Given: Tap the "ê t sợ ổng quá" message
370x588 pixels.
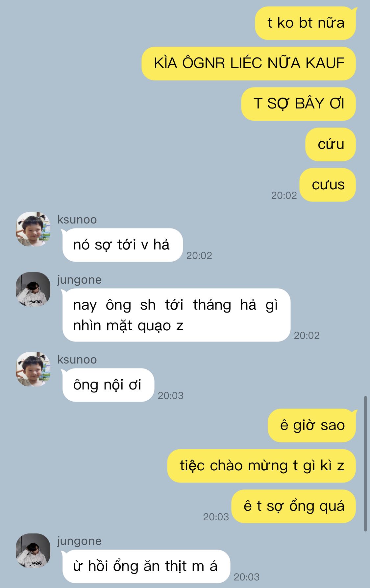Looking at the screenshot, I should pyautogui.click(x=294, y=506).
